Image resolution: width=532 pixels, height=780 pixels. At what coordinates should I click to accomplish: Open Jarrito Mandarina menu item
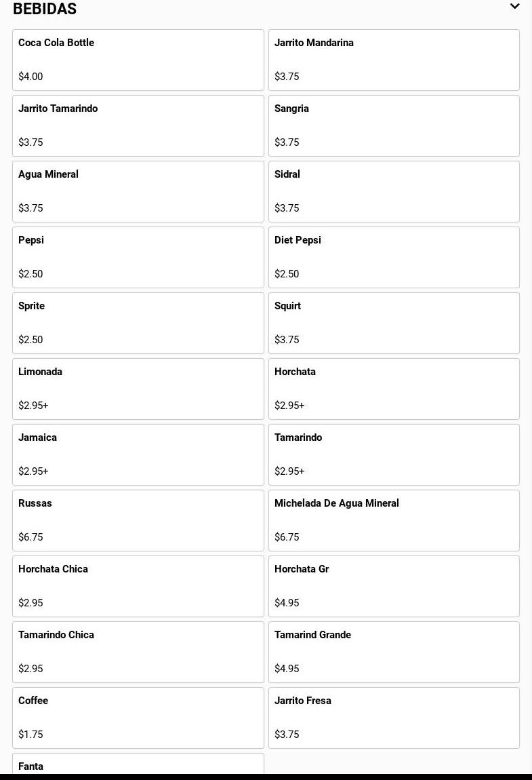394,60
